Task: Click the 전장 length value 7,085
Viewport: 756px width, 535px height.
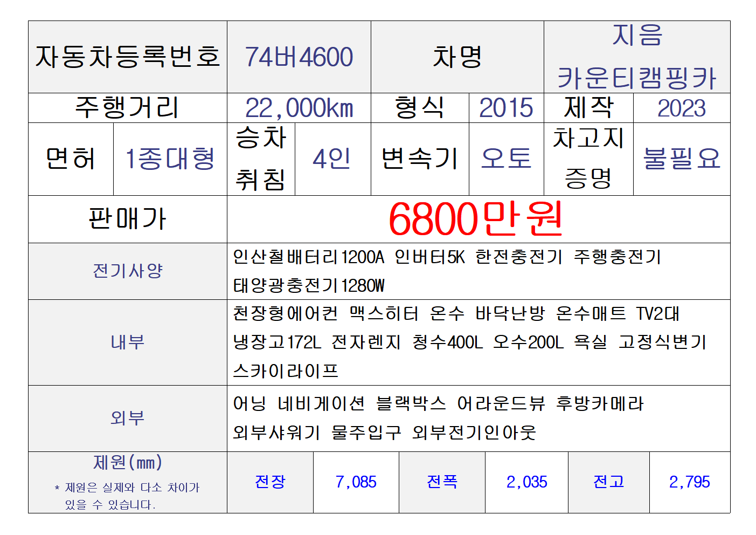Action: click(356, 482)
